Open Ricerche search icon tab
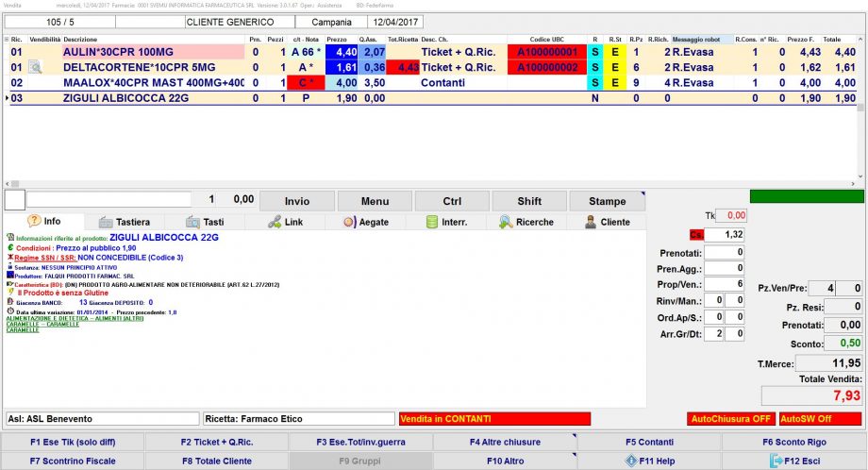This screenshot has width=868, height=470. (507, 222)
